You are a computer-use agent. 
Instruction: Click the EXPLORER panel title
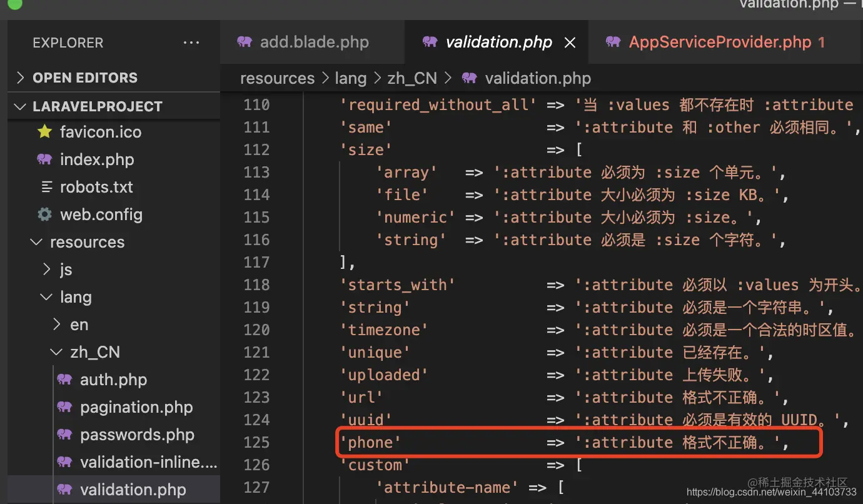[68, 43]
